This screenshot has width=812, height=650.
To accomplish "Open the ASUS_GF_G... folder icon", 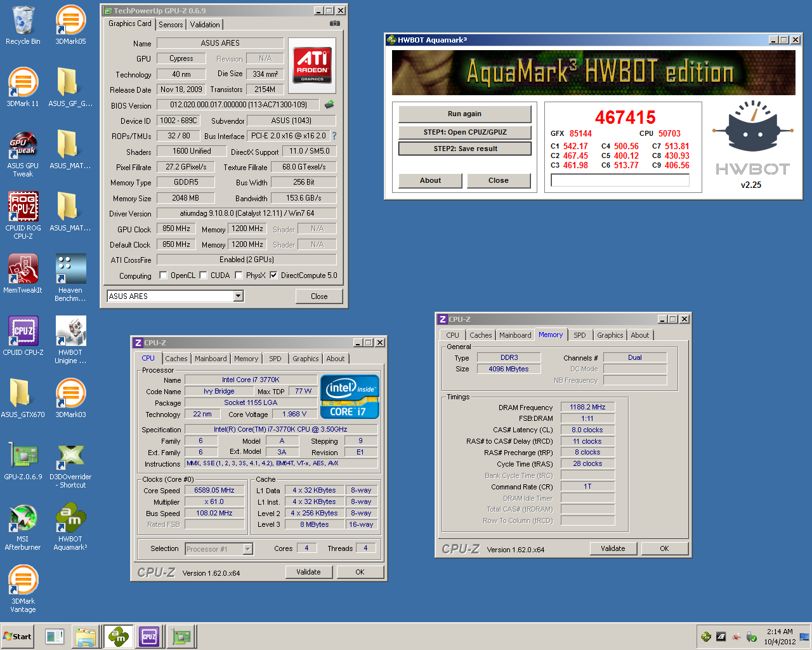I will (70, 87).
